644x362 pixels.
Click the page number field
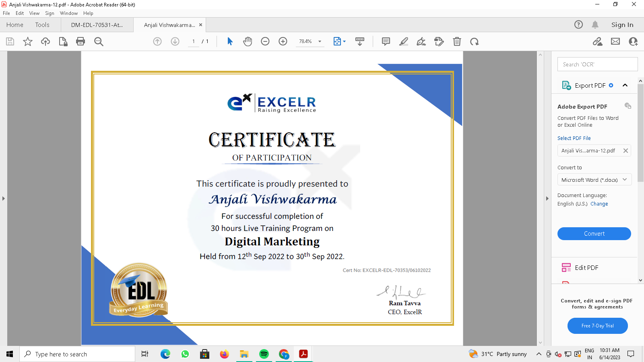click(x=194, y=41)
